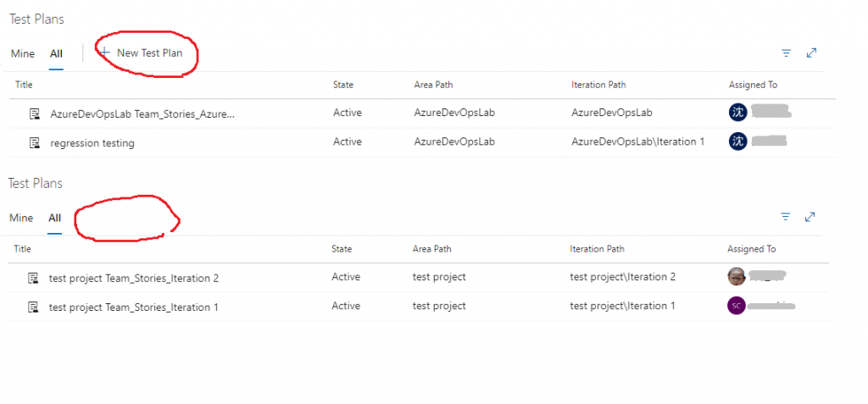Click plan icon beside test project Iteration 2
Screen dimensions: 868x404
tap(34, 278)
